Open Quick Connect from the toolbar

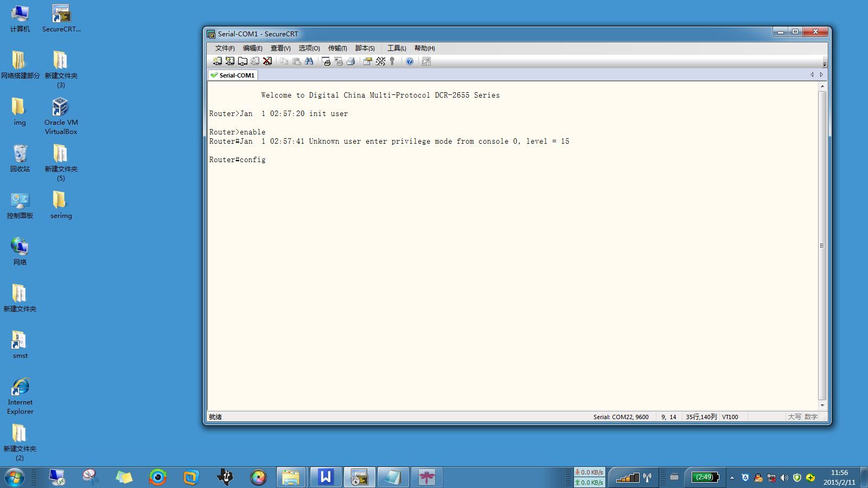230,61
